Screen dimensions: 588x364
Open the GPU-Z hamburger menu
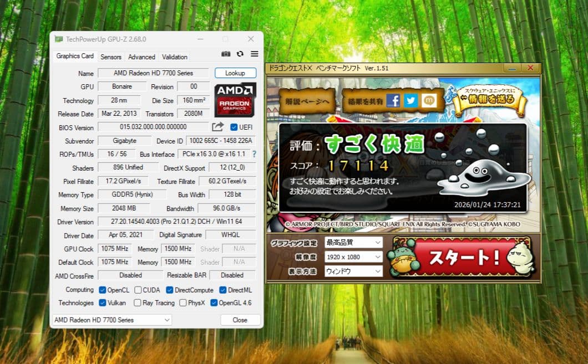(x=254, y=54)
